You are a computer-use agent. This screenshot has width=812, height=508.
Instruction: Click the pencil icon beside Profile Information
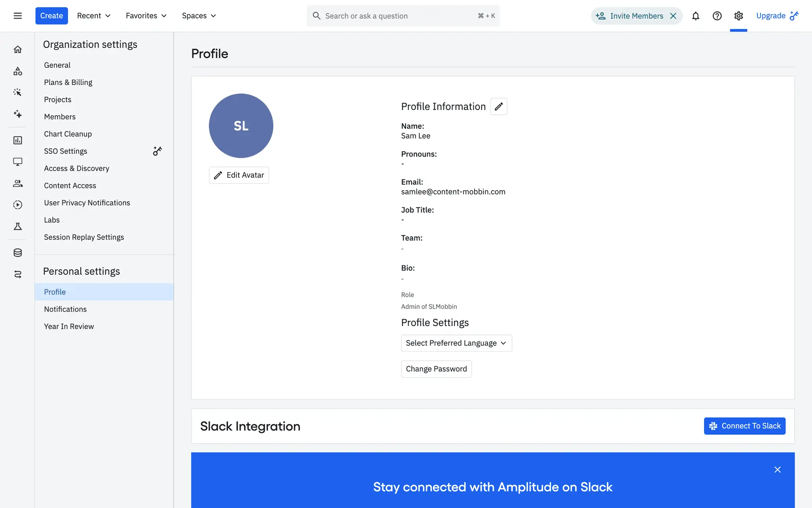[499, 107]
